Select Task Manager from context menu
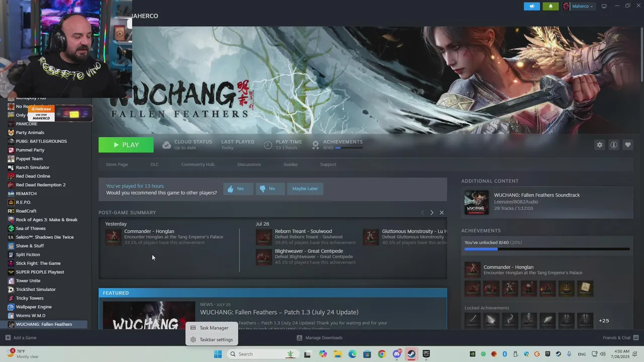This screenshot has width=644, height=362. (211, 328)
